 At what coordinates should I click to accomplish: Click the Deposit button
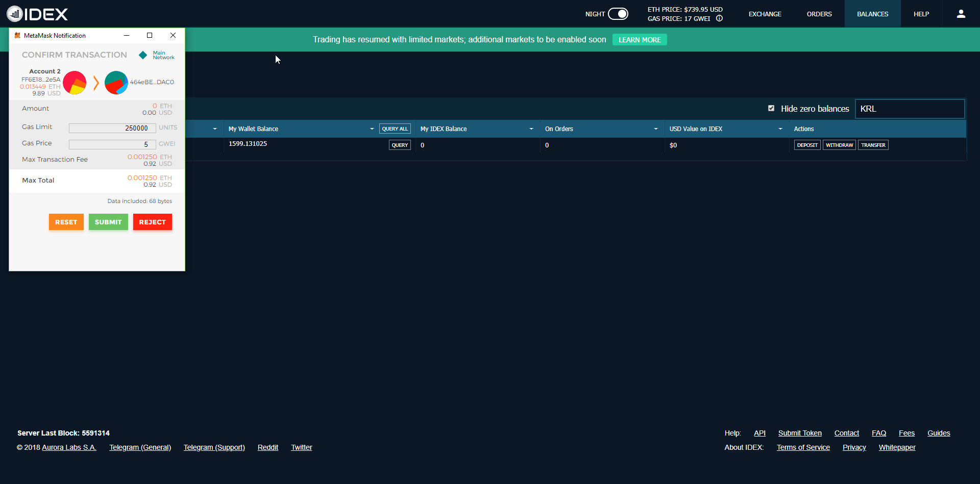(807, 145)
